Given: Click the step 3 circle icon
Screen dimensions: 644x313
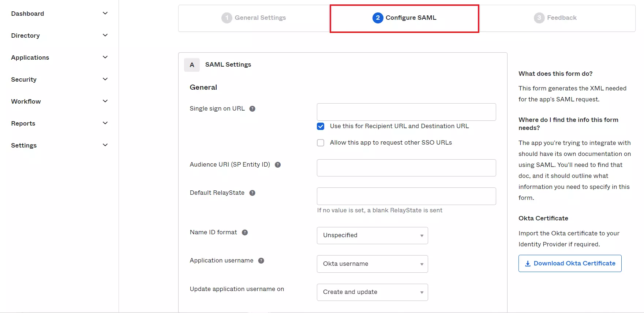Looking at the screenshot, I should tap(539, 18).
